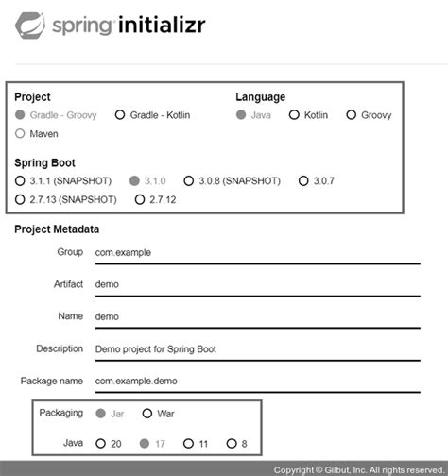Click the Group input field
This screenshot has height=476, width=448.
pyautogui.click(x=258, y=253)
